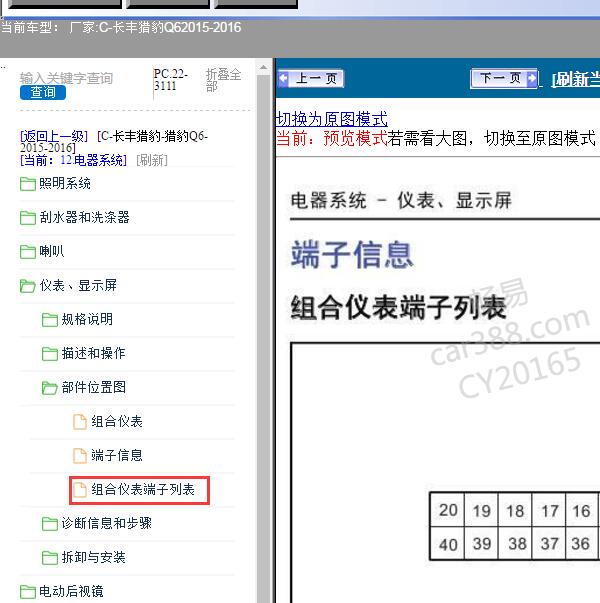Open the 规格说明 subfolder
The height and width of the screenshot is (603, 600).
tap(87, 319)
